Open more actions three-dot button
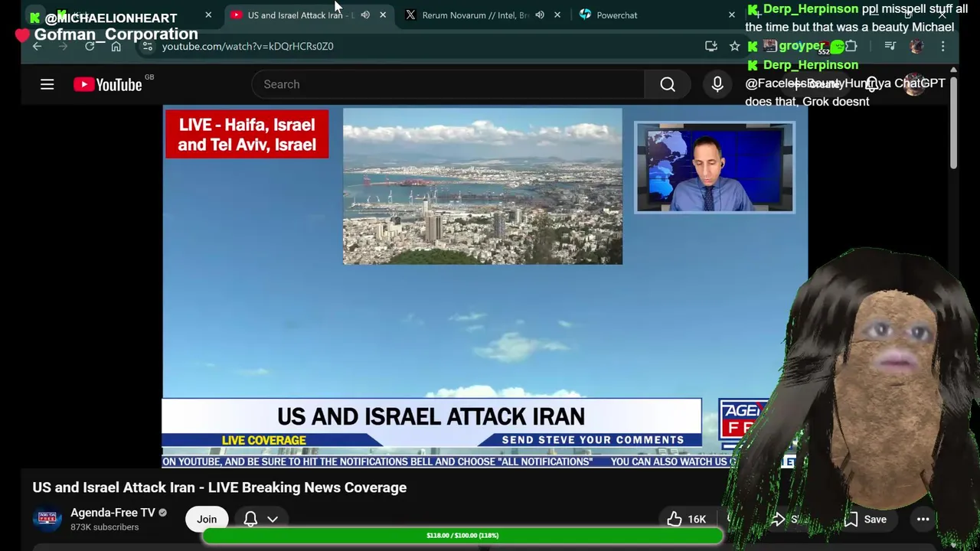This screenshot has height=551, width=980. tap(923, 519)
